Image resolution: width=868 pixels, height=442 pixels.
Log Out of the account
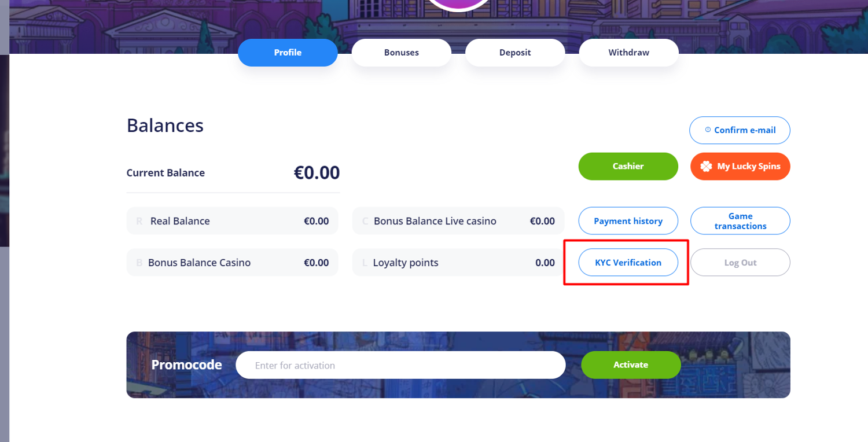pos(740,263)
